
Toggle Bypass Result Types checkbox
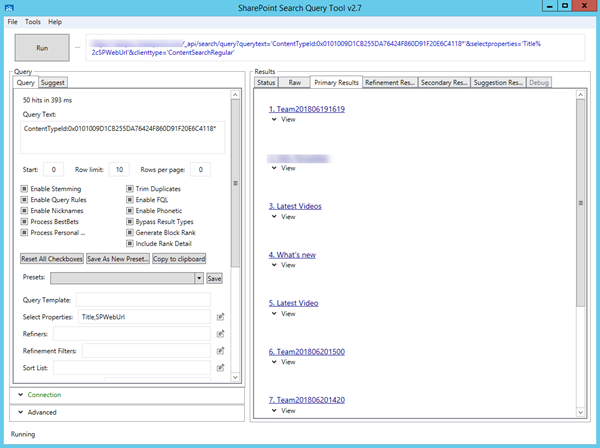(130, 222)
